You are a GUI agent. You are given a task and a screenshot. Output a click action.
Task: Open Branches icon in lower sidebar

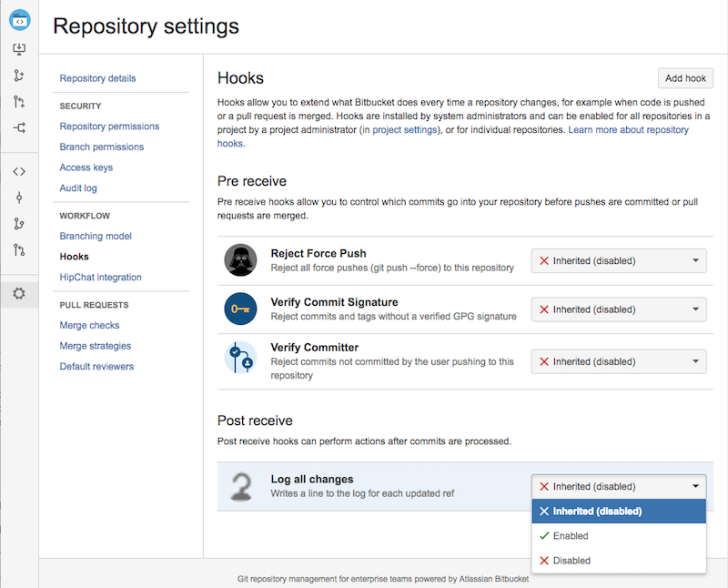19,224
